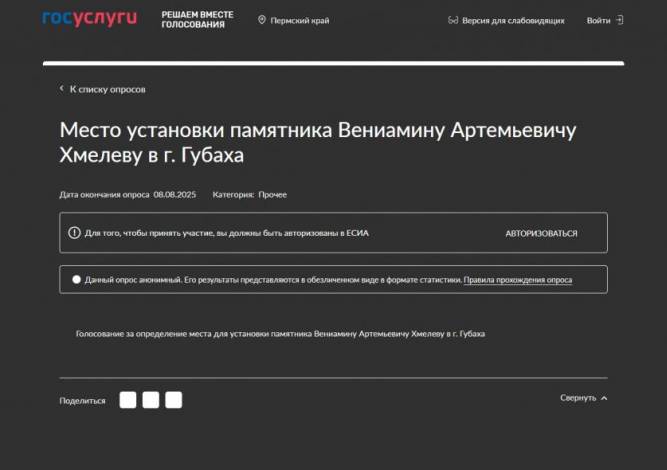
Task: Open Правила прохождения опроса link
Action: pos(518,280)
